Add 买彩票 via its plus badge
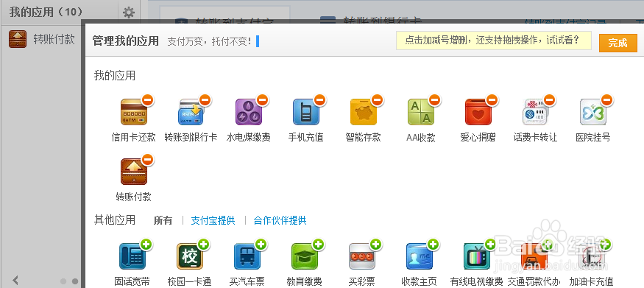The image size is (644, 288). tap(376, 245)
